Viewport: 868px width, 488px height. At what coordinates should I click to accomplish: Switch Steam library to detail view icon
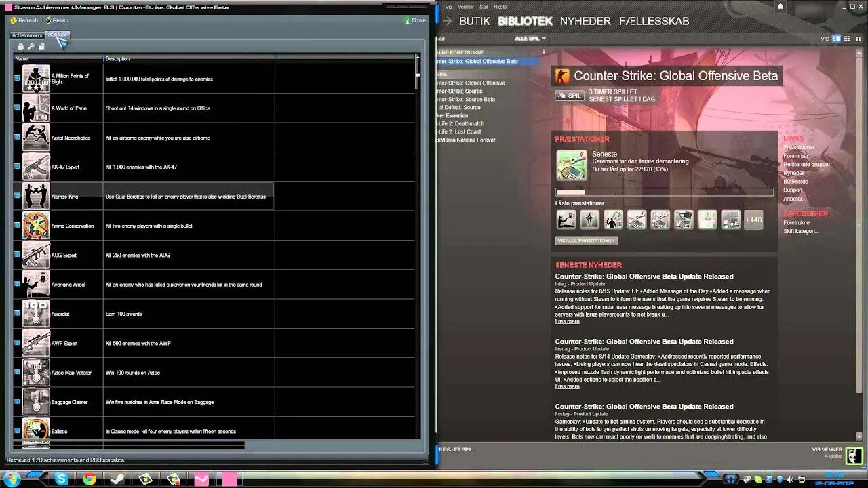tap(837, 39)
